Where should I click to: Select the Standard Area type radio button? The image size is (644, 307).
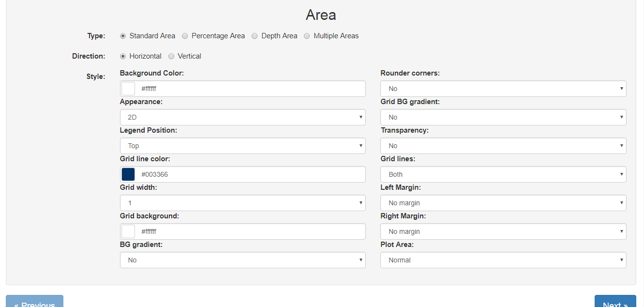[123, 36]
